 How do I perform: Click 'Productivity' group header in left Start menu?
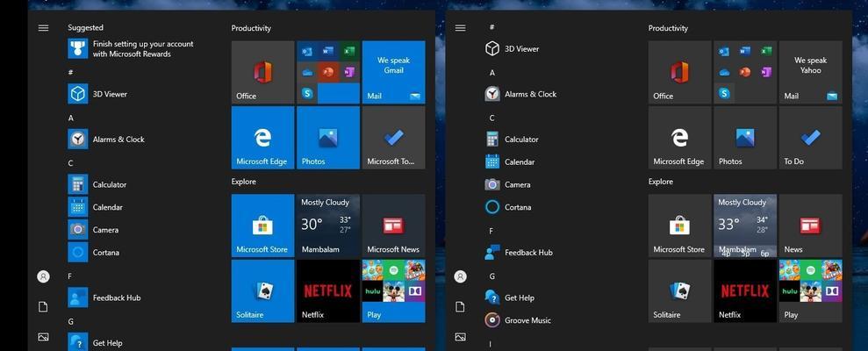coord(251,28)
